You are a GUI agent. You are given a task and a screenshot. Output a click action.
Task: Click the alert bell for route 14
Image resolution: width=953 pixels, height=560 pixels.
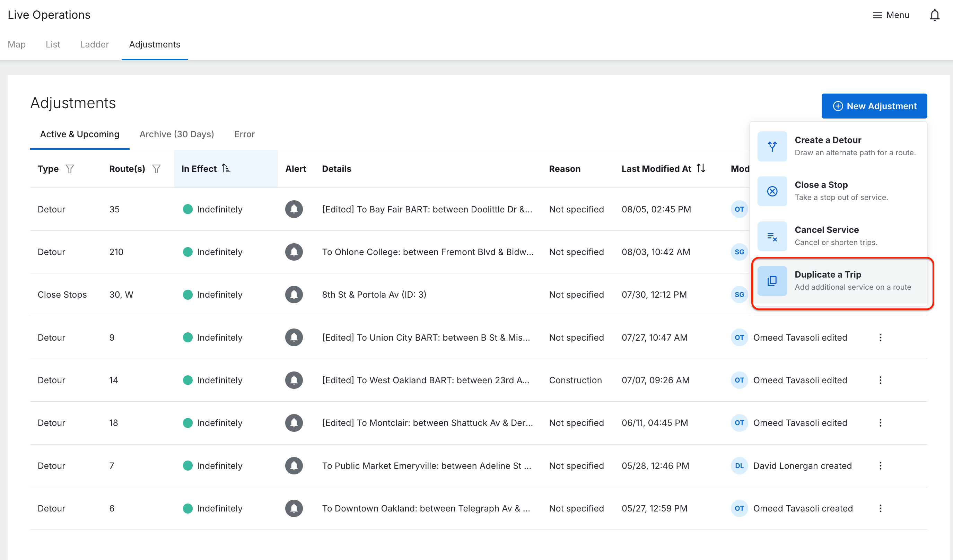coord(294,380)
